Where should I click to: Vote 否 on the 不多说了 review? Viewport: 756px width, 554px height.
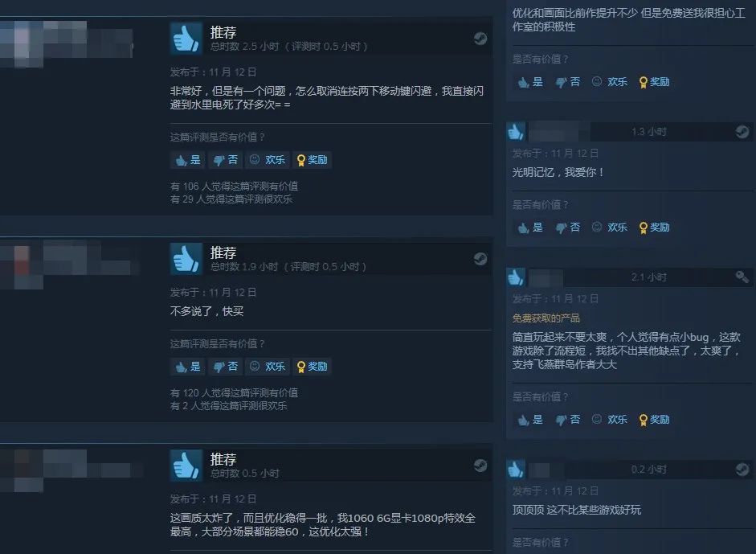(x=226, y=367)
